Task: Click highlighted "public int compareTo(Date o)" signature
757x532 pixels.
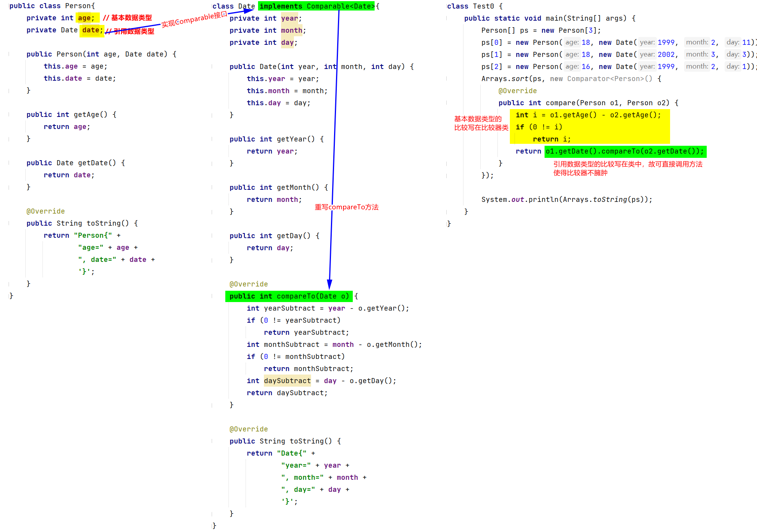Action: point(289,296)
